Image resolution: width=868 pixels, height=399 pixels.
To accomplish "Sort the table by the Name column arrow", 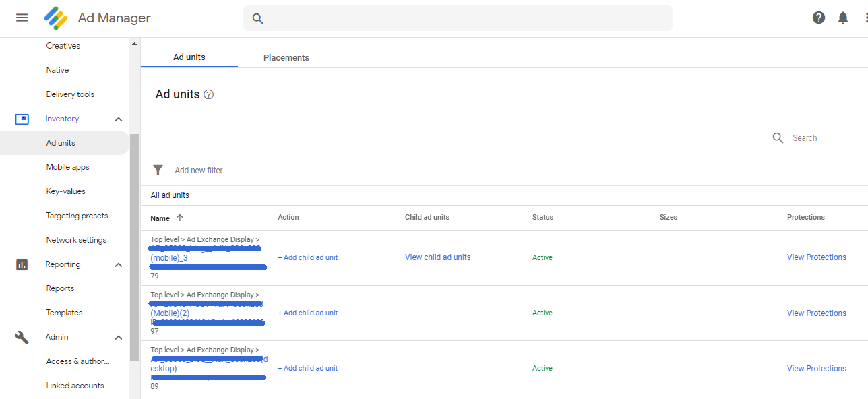I will [x=179, y=218].
